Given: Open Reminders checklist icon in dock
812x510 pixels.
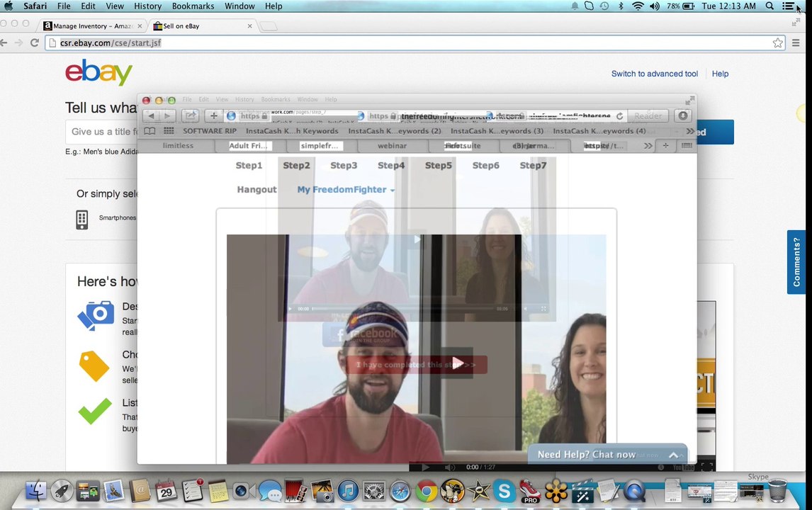Looking at the screenshot, I should [x=192, y=490].
